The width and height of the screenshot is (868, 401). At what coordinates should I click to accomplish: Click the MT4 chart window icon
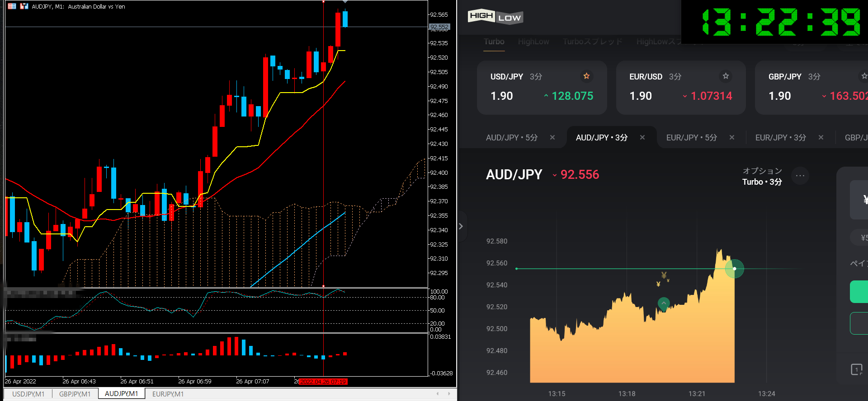[x=12, y=6]
